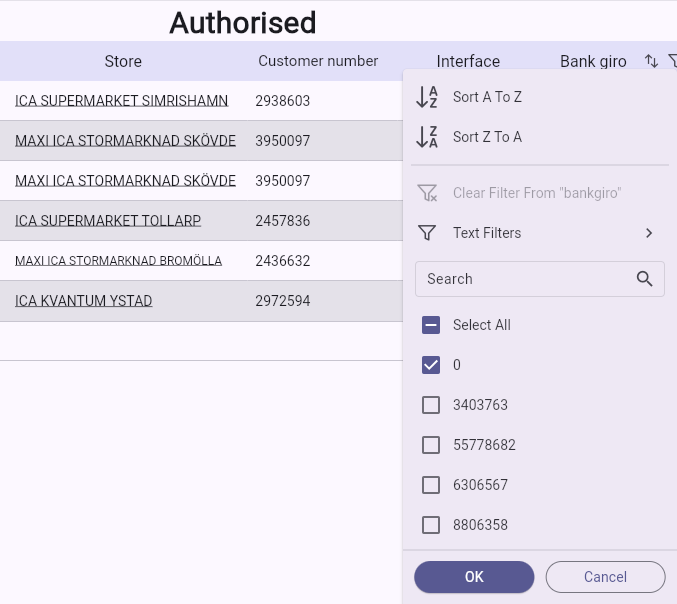This screenshot has width=677, height=604.
Task: Open the MAXI ICA STORMARKNAD SKÖVDE link in the unshaded row
Action: click(125, 180)
